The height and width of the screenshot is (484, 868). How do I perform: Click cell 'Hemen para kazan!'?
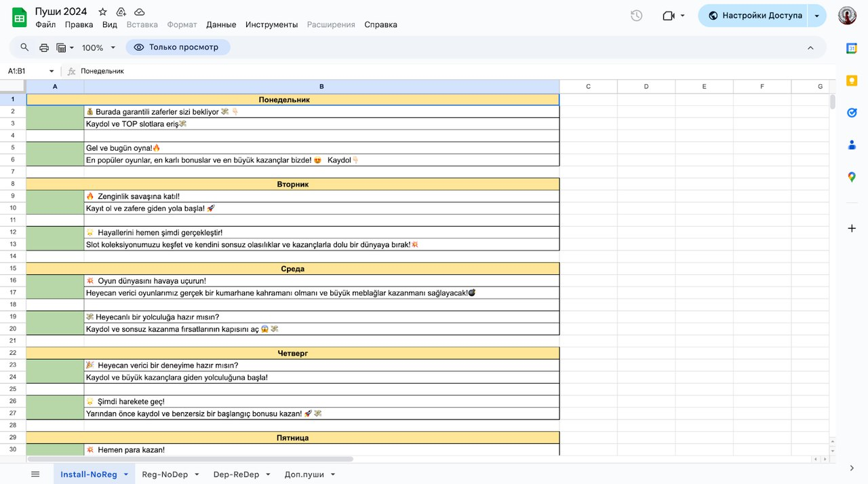click(x=321, y=449)
